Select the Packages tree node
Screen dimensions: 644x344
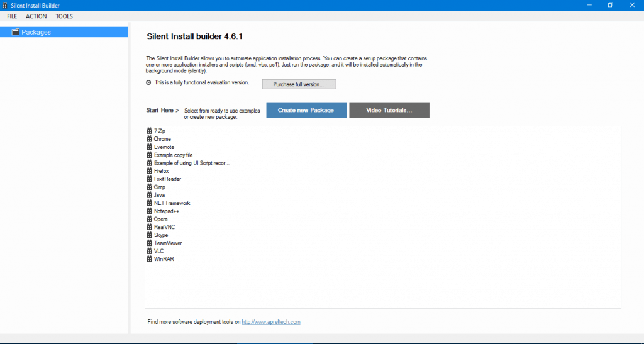(x=64, y=32)
